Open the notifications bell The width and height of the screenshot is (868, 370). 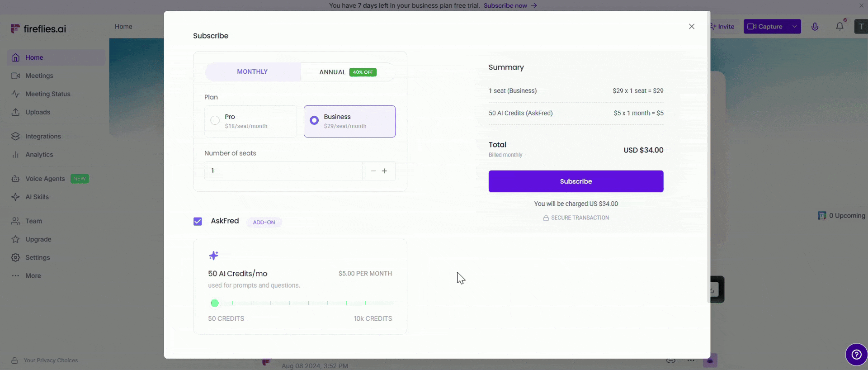click(840, 27)
